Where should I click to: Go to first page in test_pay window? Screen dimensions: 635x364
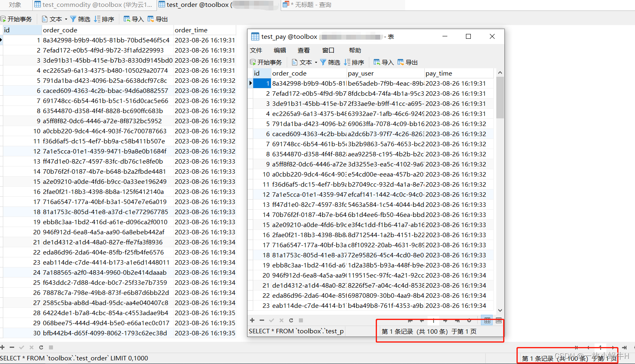[x=410, y=321]
